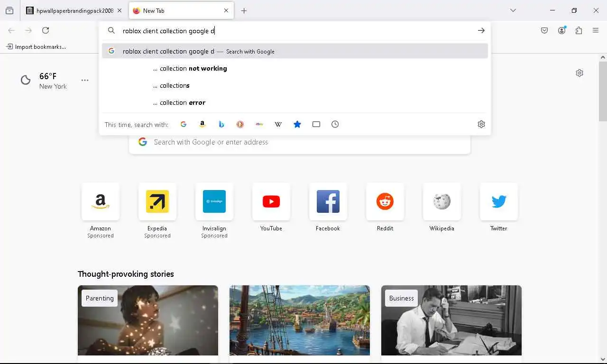This screenshot has height=364, width=607.
Task: Minimize the Firefox window
Action: 552,10
